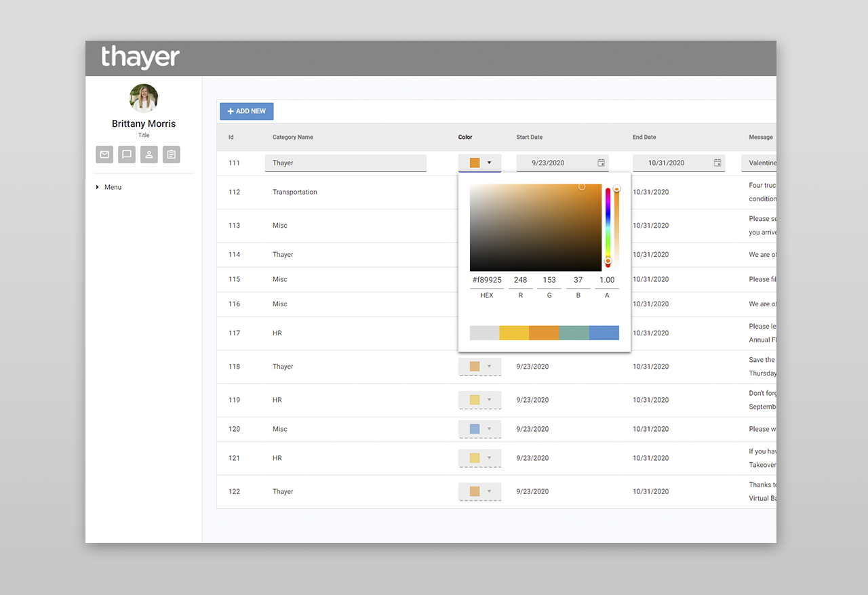Sort by the Id column header
The image size is (868, 595).
click(x=231, y=137)
